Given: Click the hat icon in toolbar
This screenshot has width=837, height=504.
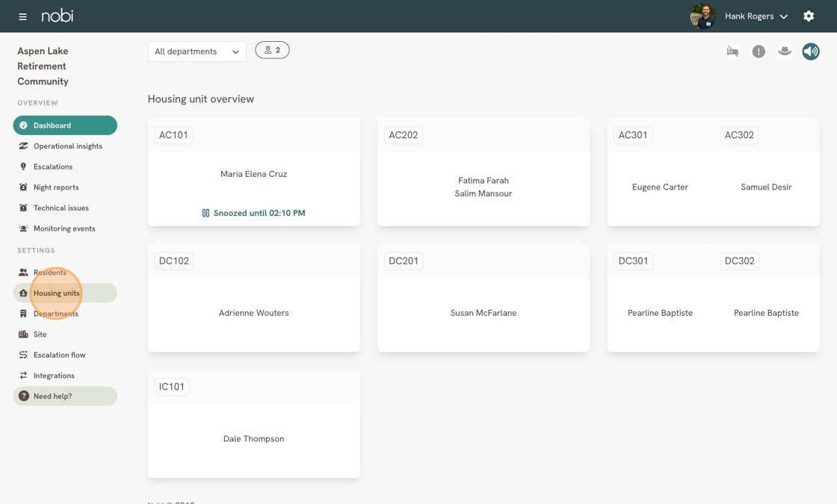Looking at the screenshot, I should (785, 52).
